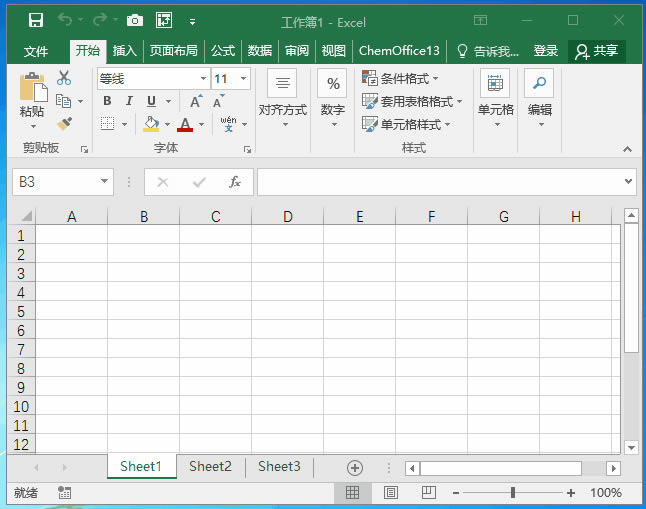Increase font size with larger A icon
This screenshot has height=509, width=646.
coord(196,101)
